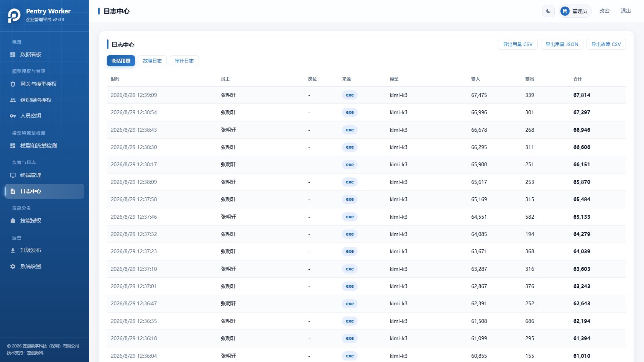Click the 网关与模型授权 shield icon
This screenshot has height=362, width=644.
point(13,84)
